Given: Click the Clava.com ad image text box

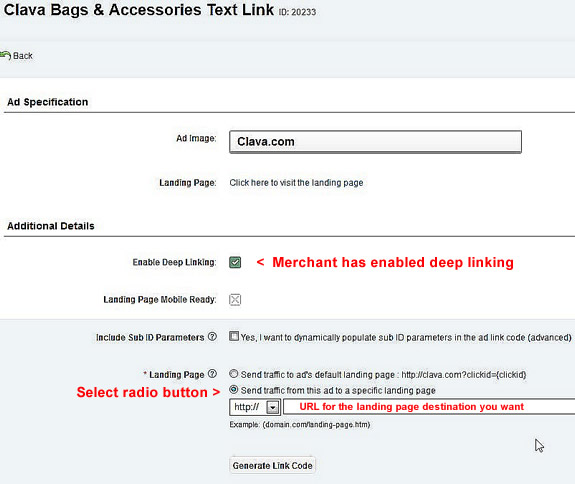Looking at the screenshot, I should (375, 142).
